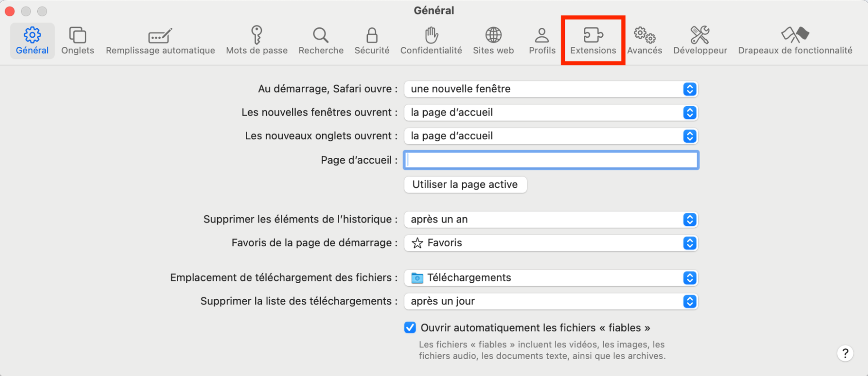Click 'Utiliser la page active' button
868x376 pixels.
pos(465,184)
